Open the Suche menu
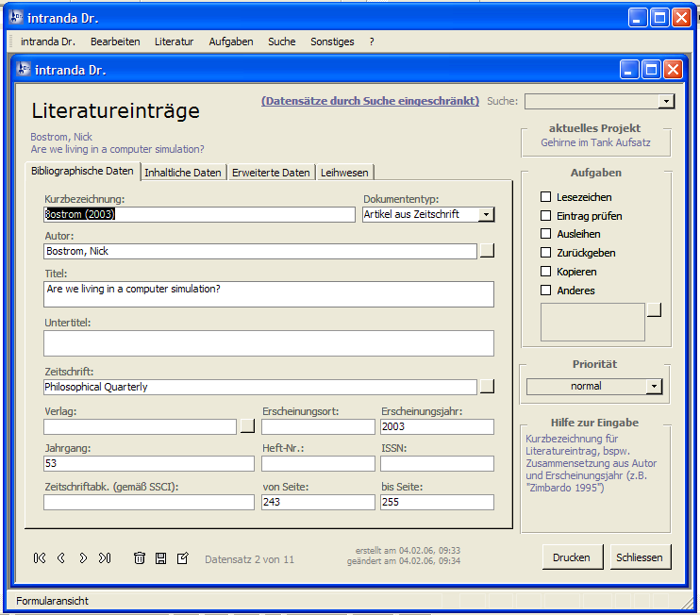This screenshot has height=615, width=700. [x=282, y=42]
